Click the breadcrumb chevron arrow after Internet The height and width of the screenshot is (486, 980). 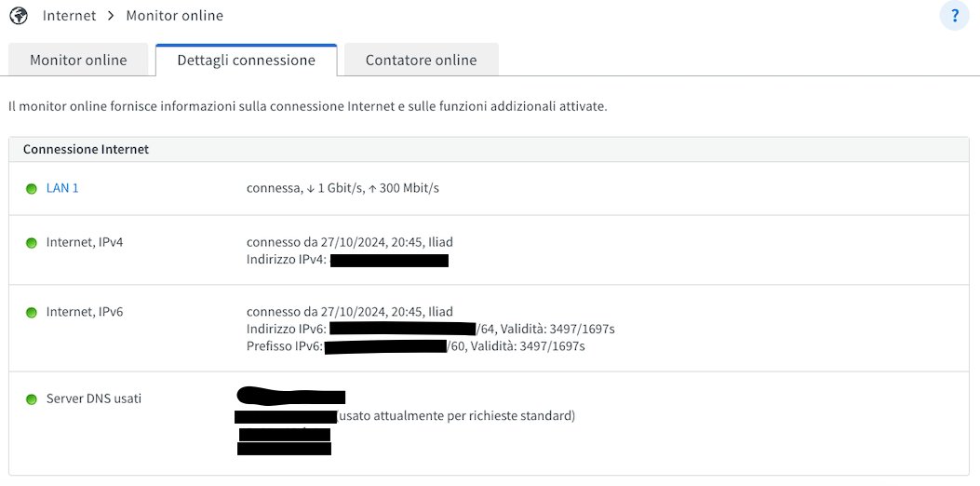tap(111, 16)
